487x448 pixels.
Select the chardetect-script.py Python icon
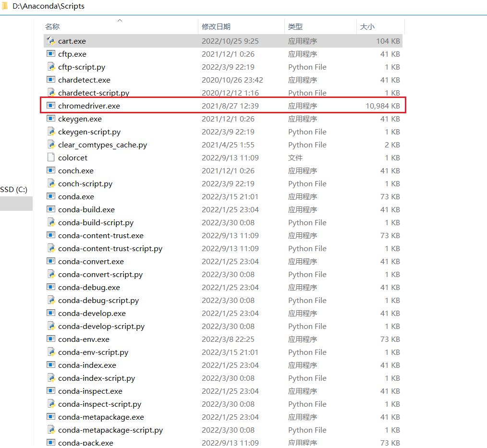[x=51, y=93]
